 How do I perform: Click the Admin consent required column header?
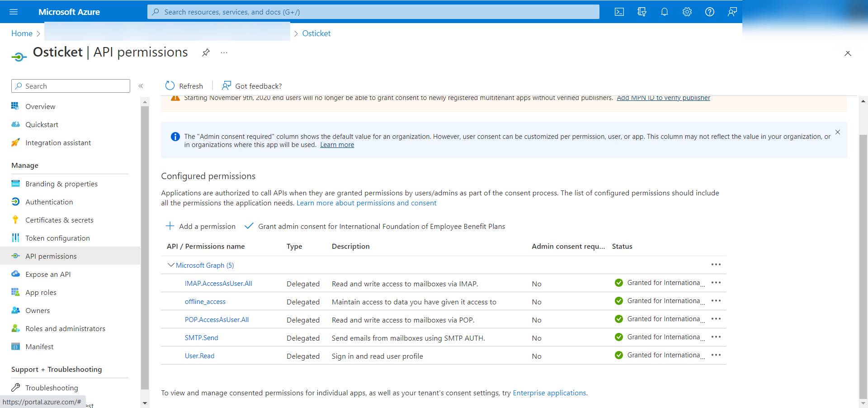pyautogui.click(x=568, y=246)
